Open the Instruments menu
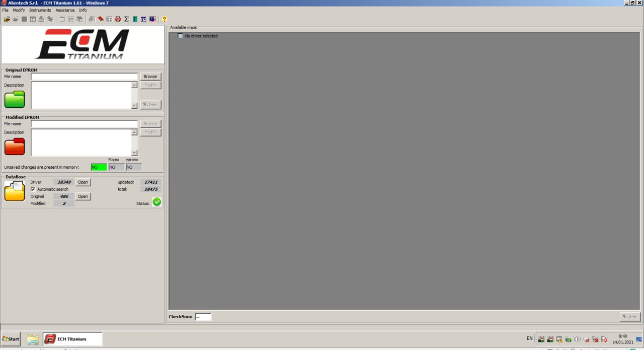 coord(40,10)
